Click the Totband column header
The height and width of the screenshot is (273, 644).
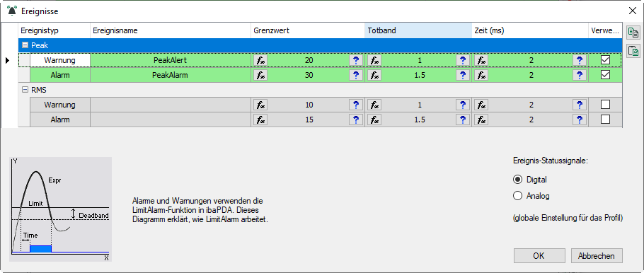[x=418, y=31]
